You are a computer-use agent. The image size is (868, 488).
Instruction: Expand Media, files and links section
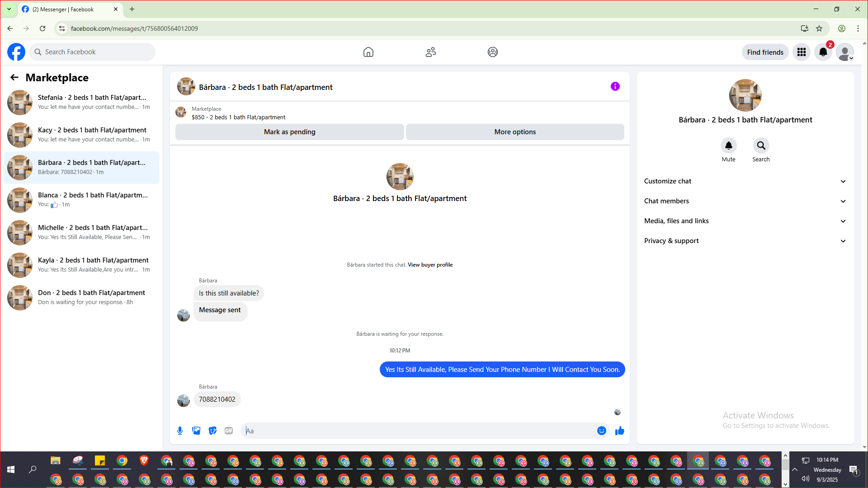click(745, 221)
